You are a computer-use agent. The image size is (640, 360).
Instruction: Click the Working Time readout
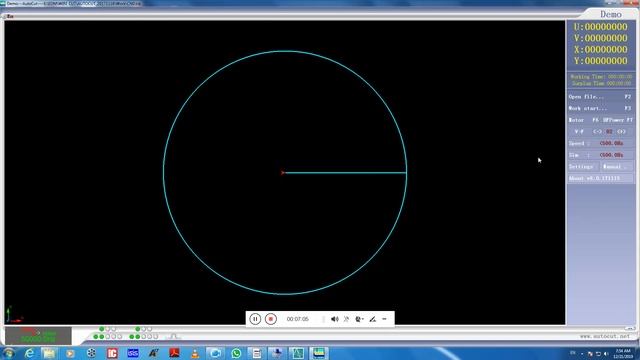coord(601,77)
